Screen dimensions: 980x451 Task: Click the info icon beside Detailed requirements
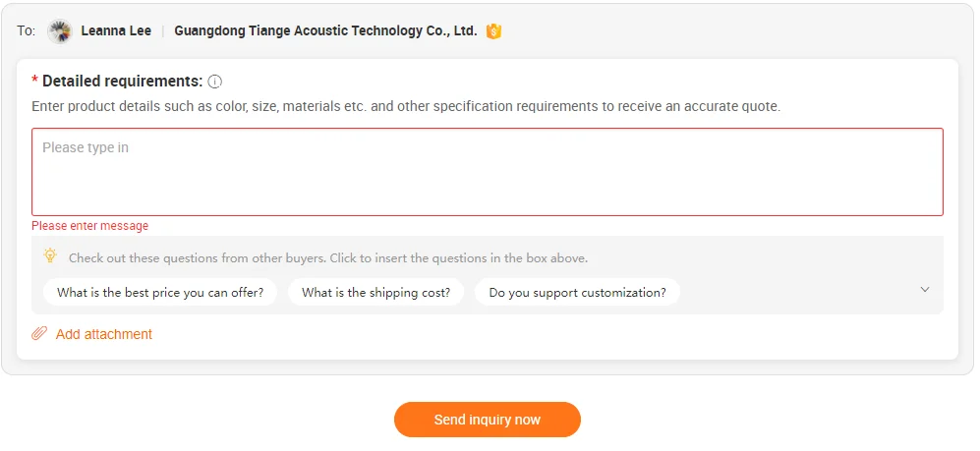[x=215, y=82]
